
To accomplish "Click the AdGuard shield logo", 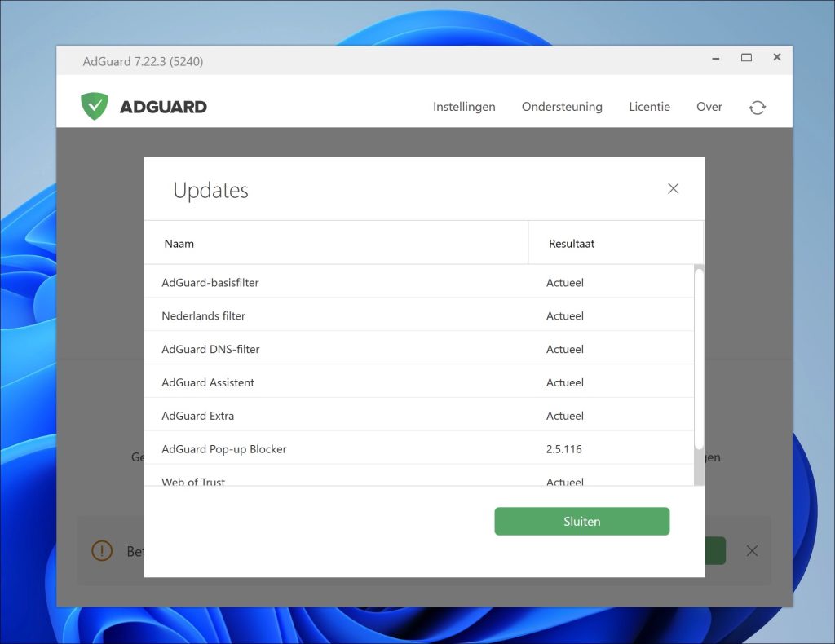I will coord(94,106).
